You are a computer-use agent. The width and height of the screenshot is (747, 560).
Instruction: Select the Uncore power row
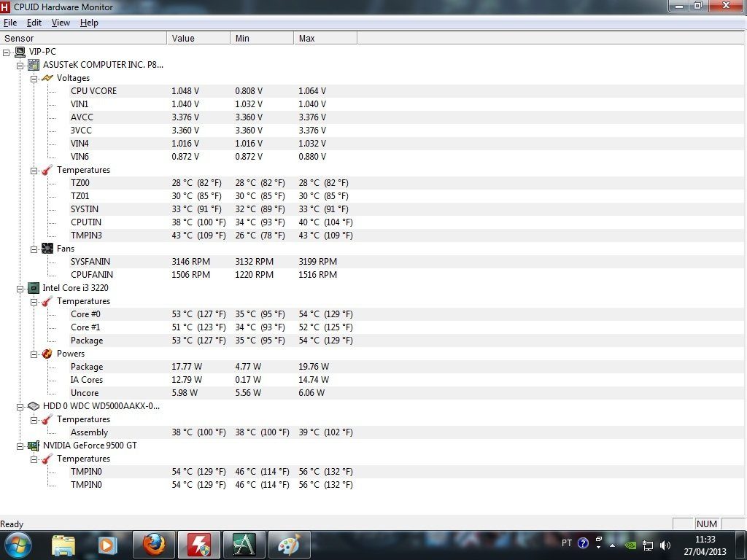click(x=408, y=393)
